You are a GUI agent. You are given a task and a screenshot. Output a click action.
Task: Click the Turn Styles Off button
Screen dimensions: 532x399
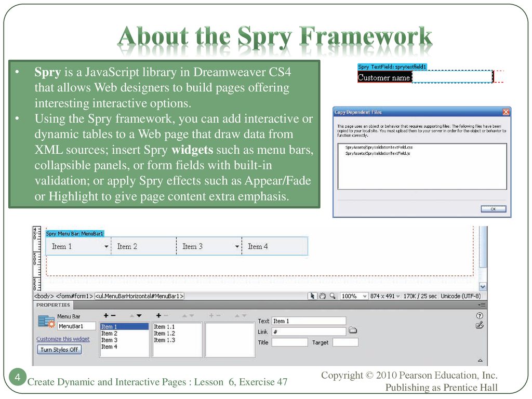pyautogui.click(x=59, y=350)
